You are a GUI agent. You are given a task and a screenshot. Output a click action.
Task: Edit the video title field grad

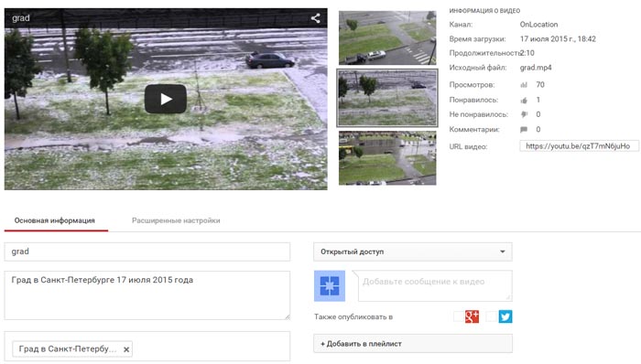point(147,252)
